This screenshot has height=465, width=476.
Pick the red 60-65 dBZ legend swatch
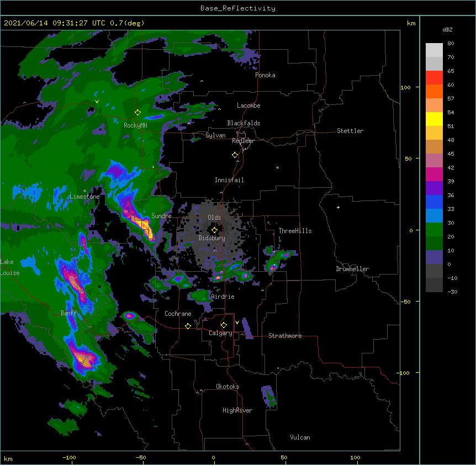point(434,78)
